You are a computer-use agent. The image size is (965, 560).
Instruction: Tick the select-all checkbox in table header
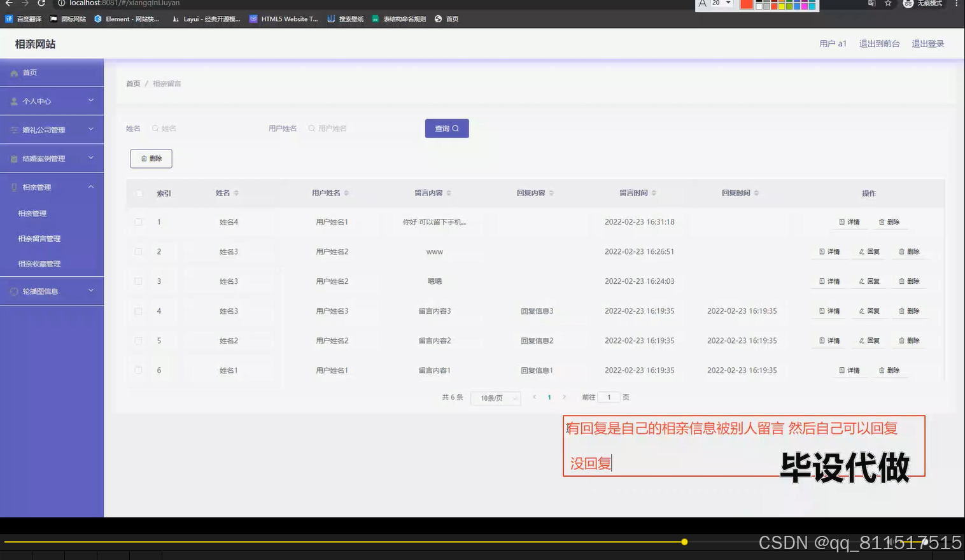139,193
